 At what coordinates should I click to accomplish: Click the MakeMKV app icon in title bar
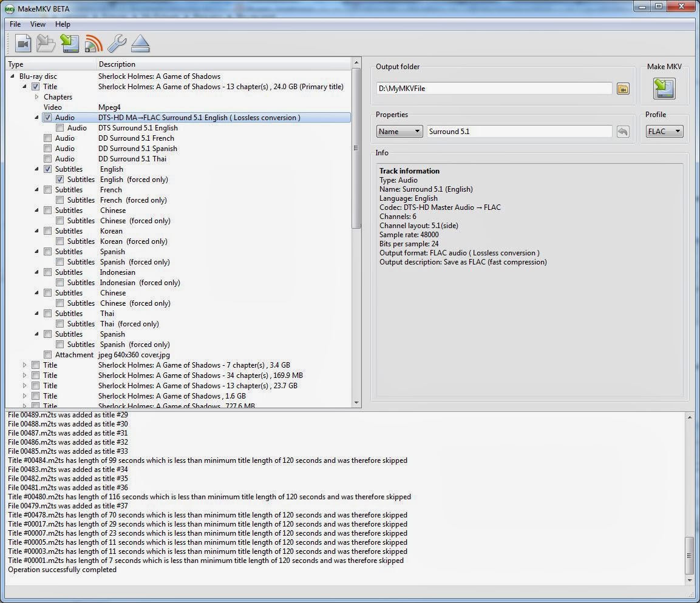[9, 8]
